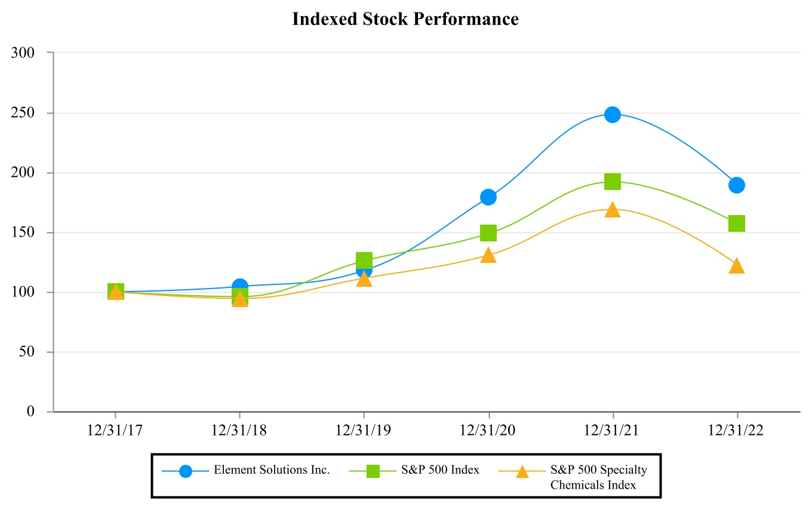Click Specialty Chemicals orange triangle at 12/31/19

tap(364, 279)
